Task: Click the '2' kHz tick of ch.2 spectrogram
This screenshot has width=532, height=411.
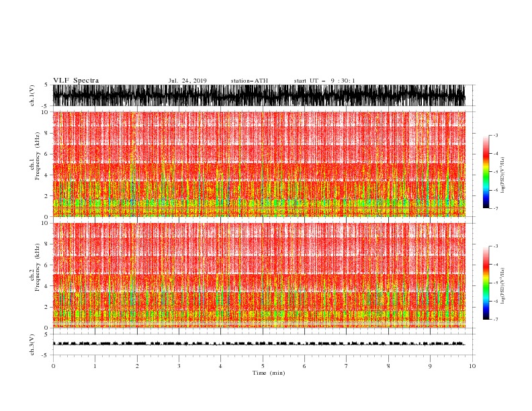Action: click(x=47, y=307)
